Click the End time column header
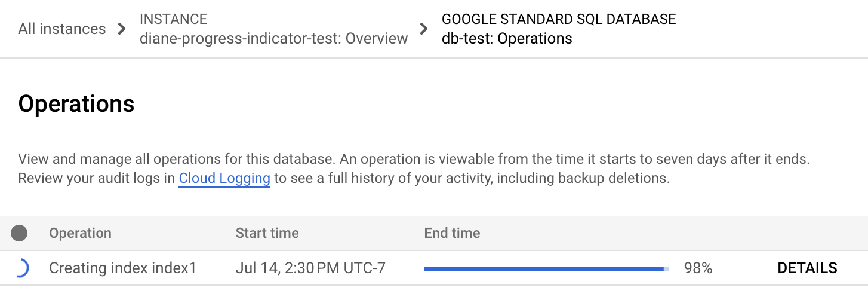The image size is (868, 306). (452, 233)
